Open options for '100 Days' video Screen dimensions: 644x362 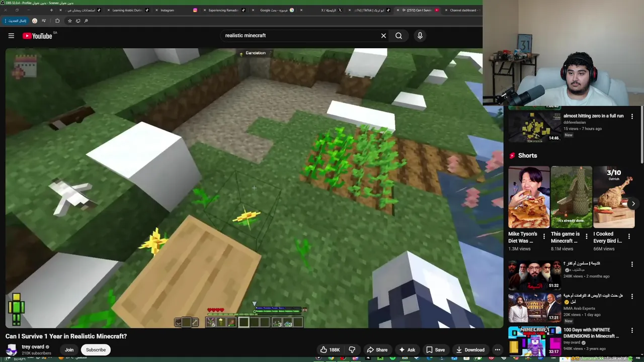(x=632, y=330)
